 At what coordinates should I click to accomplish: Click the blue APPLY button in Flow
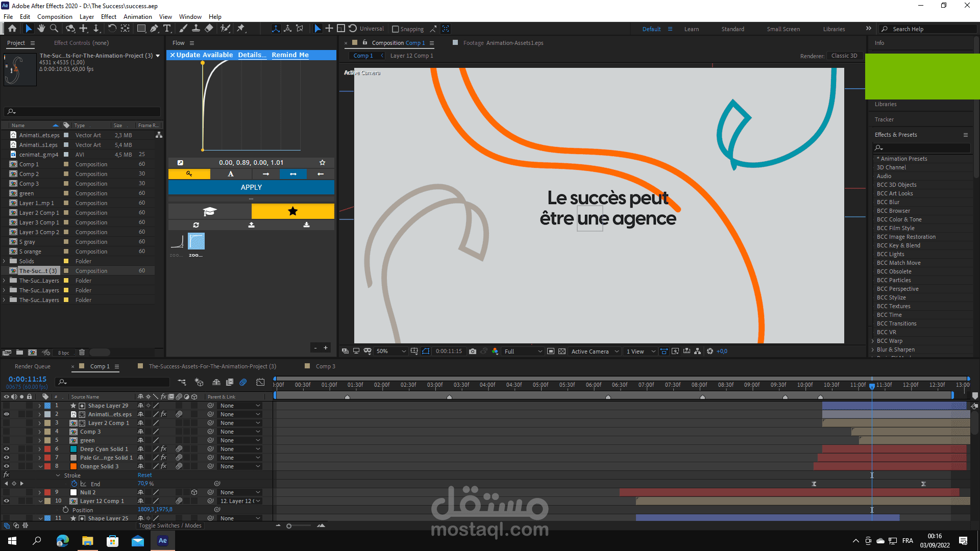coord(251,187)
